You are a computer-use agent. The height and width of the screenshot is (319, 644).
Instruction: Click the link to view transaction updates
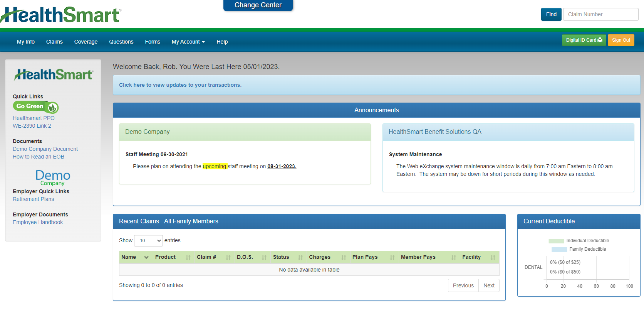pyautogui.click(x=180, y=85)
